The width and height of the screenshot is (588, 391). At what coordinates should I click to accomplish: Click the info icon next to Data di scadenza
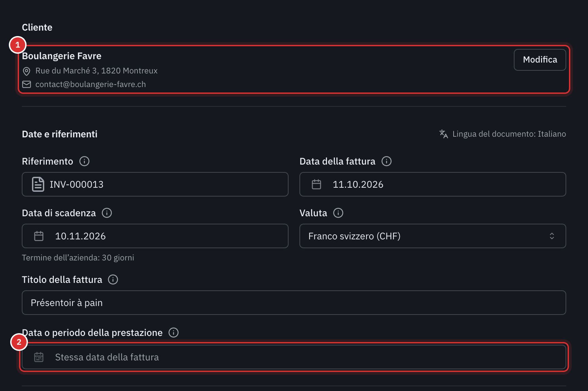pos(107,213)
